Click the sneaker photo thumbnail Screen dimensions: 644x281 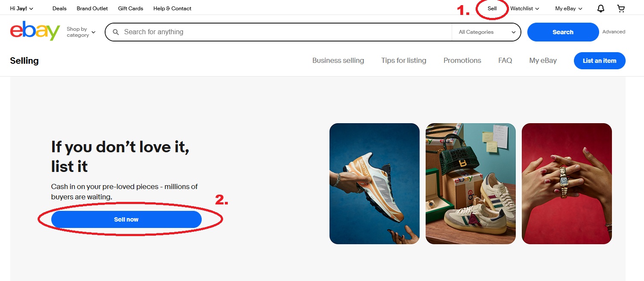point(374,183)
